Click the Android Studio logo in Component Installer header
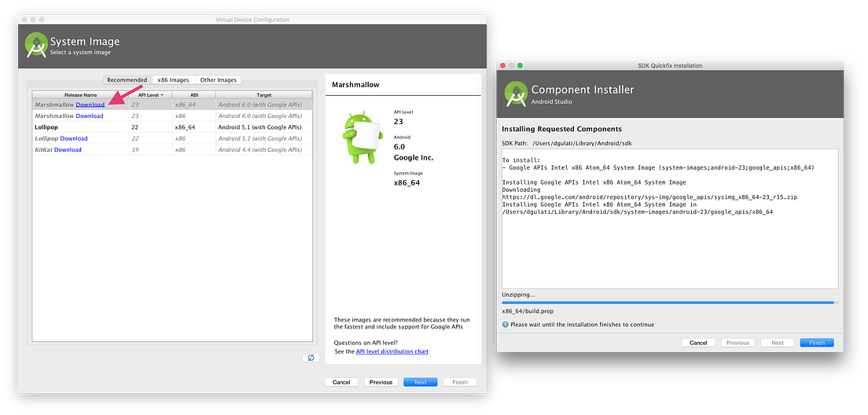This screenshot has height=415, width=868. [516, 94]
